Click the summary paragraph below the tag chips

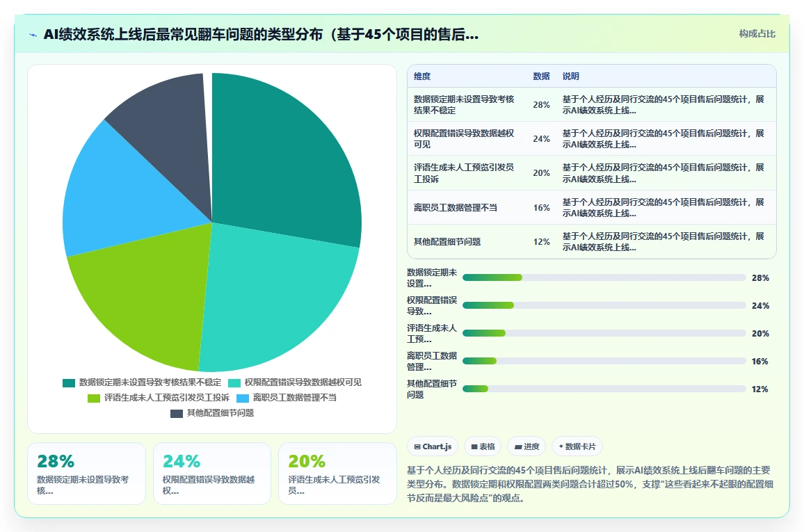coord(590,484)
